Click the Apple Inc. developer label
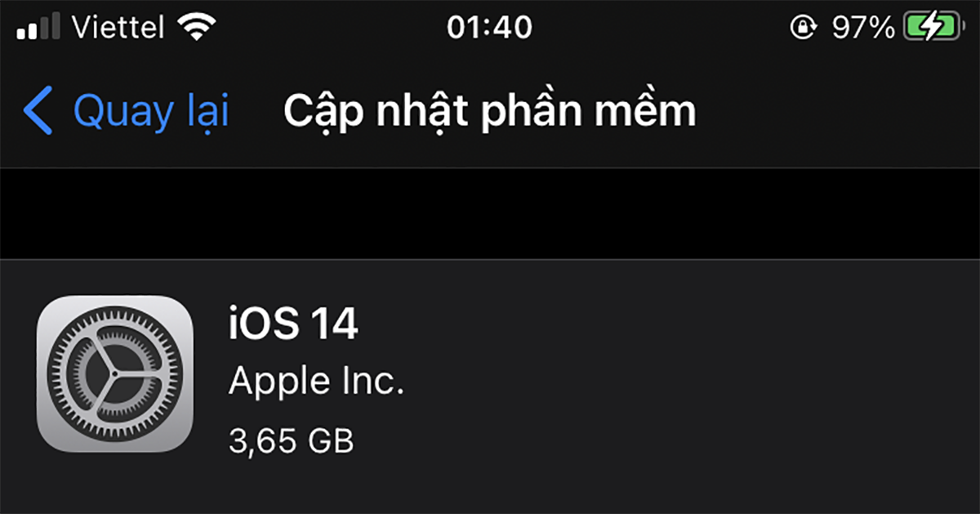This screenshot has width=980, height=514. click(316, 382)
